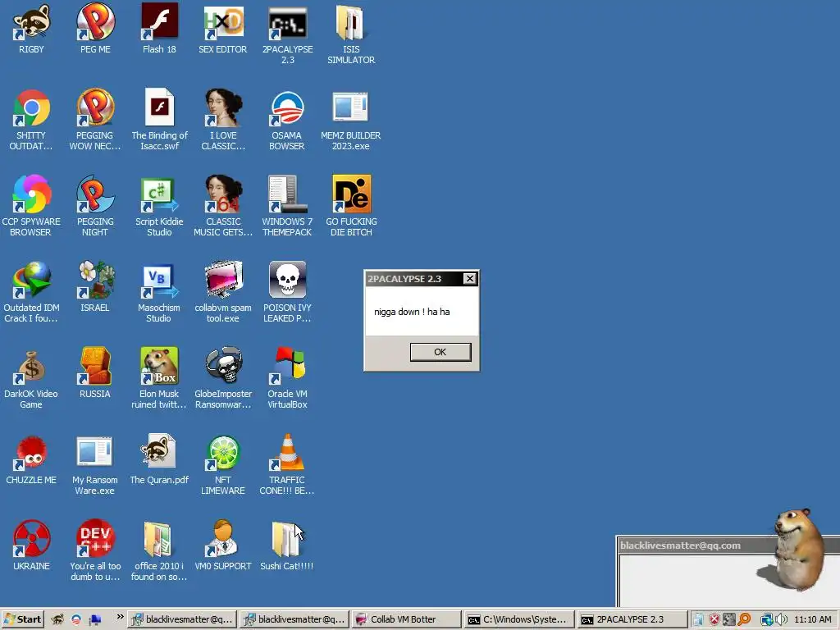The height and width of the screenshot is (630, 840).
Task: Open the Google Chrome desktop shortcut
Action: pyautogui.click(x=31, y=121)
